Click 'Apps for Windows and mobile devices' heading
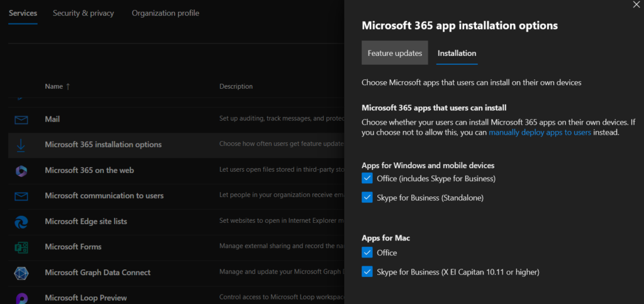 coord(428,165)
